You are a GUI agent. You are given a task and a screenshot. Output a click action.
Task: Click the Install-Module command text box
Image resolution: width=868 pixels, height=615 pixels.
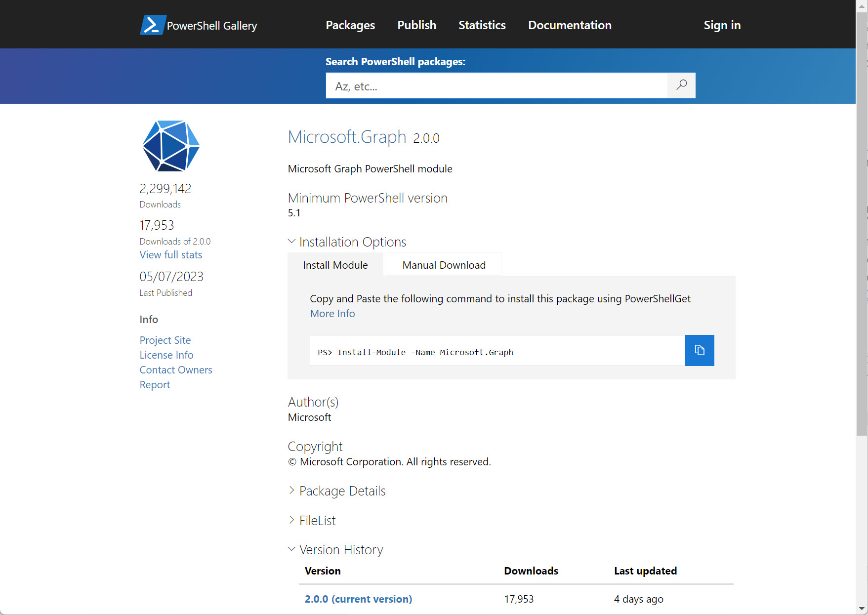tap(497, 351)
